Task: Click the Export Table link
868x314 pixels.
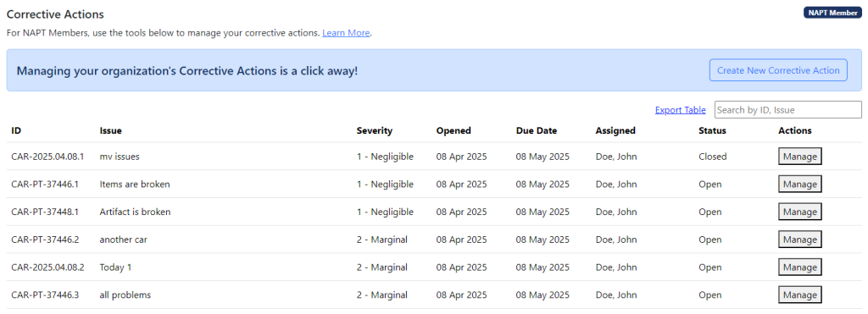Action: 681,110
